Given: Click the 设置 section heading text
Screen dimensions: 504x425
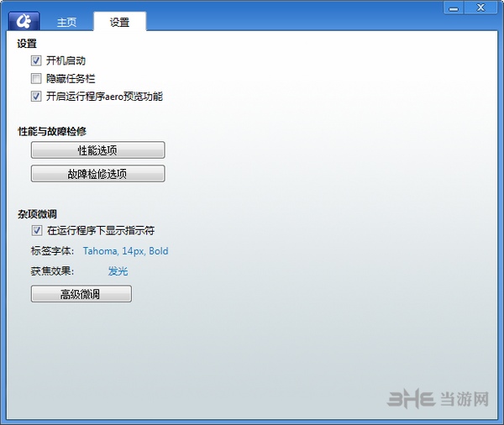Looking at the screenshot, I should click(27, 44).
